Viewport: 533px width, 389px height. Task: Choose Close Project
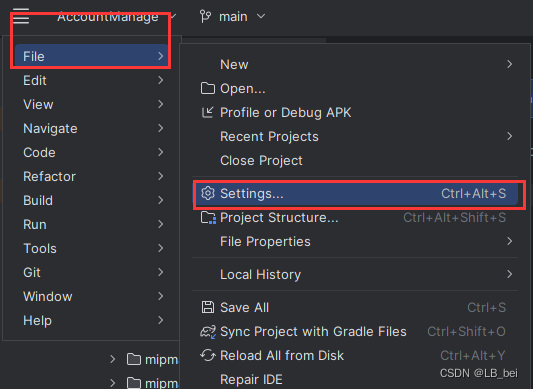[x=356, y=160]
